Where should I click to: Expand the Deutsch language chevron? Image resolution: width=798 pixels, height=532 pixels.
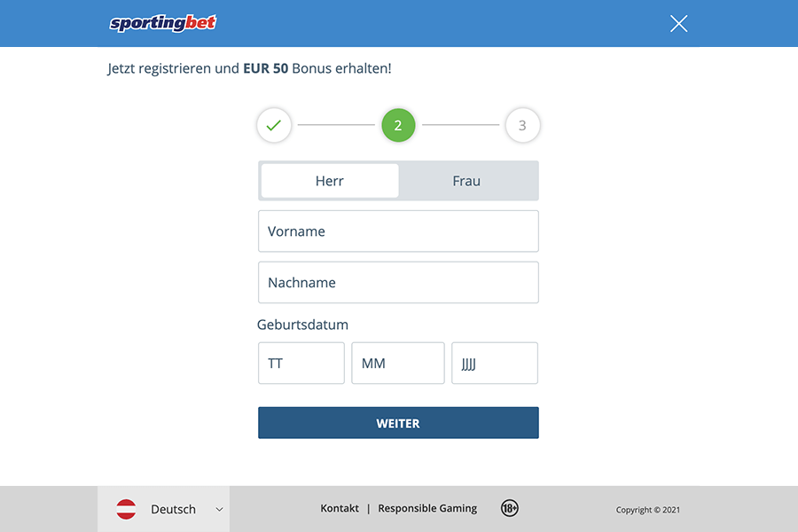[x=218, y=509]
